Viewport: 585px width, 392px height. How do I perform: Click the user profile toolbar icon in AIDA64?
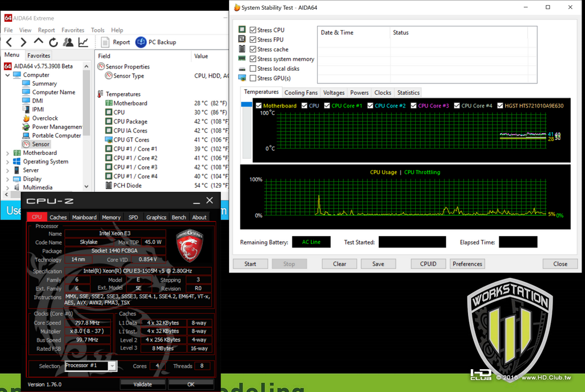point(69,42)
